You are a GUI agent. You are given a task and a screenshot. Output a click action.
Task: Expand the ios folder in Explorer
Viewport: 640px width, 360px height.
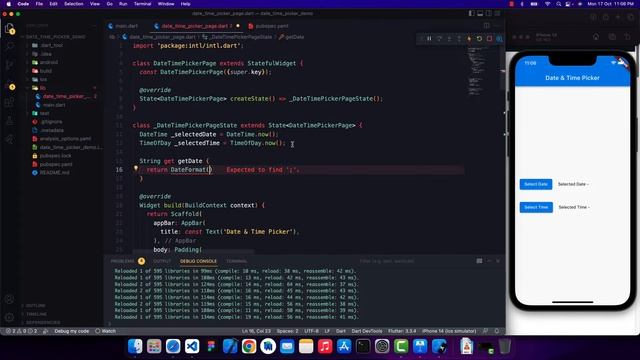tap(43, 80)
